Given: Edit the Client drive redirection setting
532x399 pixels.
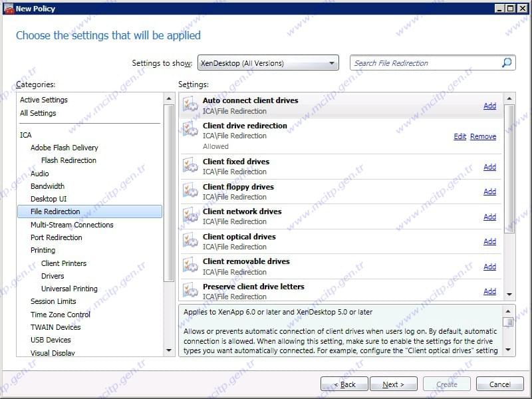Looking at the screenshot, I should pyautogui.click(x=460, y=136).
